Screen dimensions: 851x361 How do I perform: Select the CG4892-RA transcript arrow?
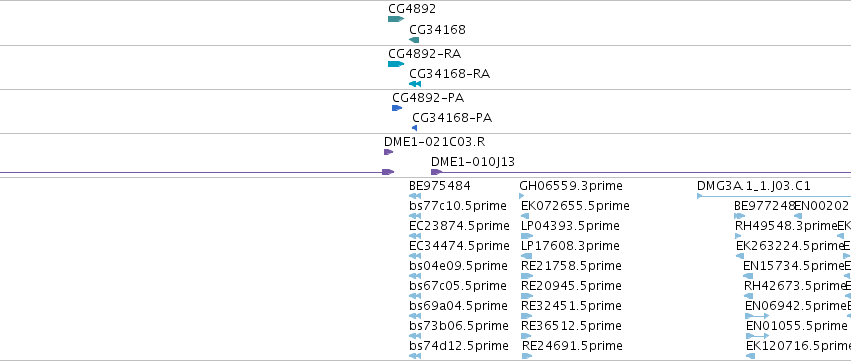[x=396, y=64]
